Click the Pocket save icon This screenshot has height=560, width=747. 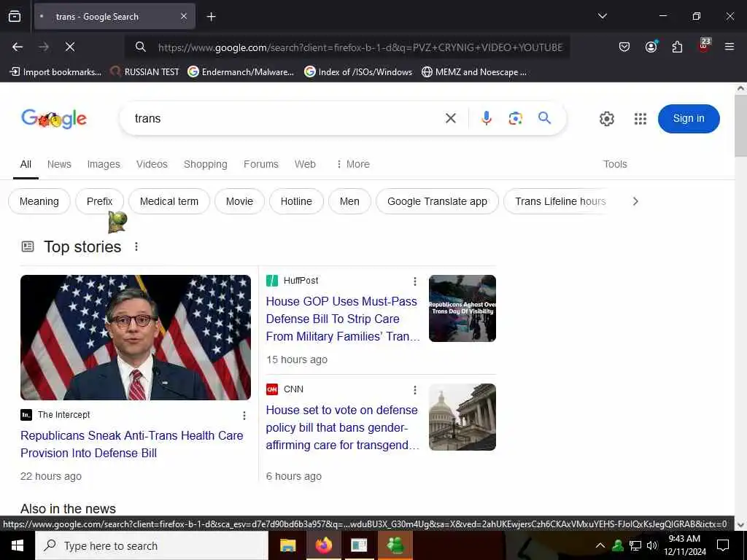pyautogui.click(x=624, y=47)
